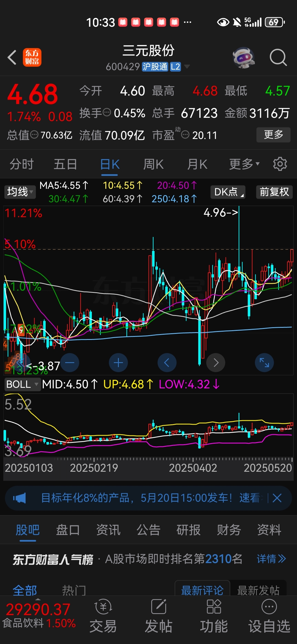297x644 pixels.
Task: Zoom in chart with plus button
Action: point(118,363)
